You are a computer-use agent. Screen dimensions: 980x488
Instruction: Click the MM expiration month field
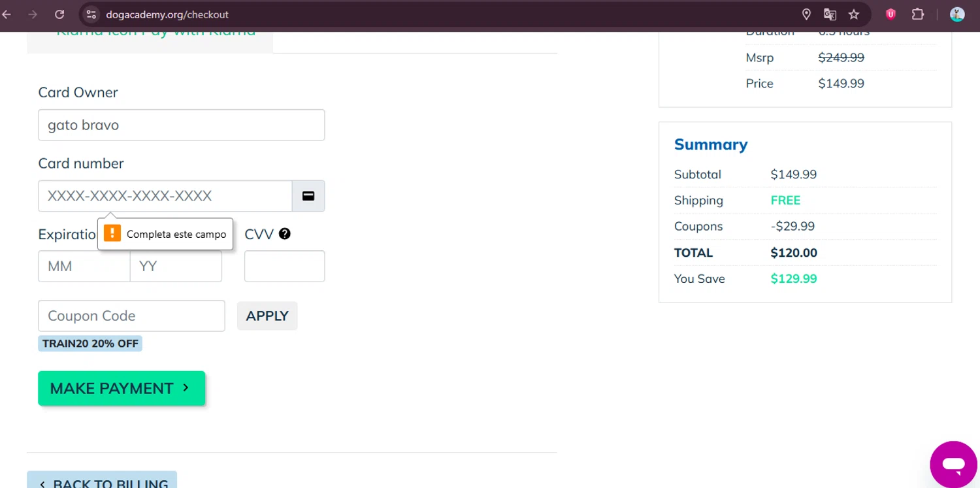click(x=84, y=267)
